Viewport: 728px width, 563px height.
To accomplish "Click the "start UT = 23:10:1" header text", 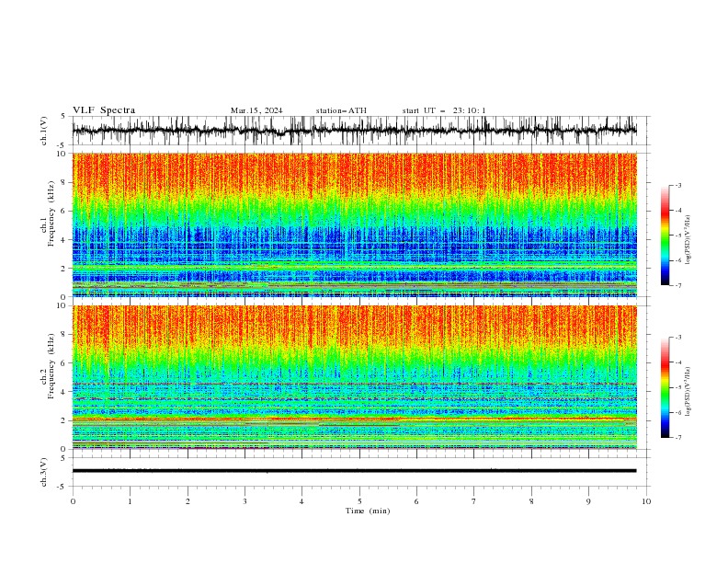I will [444, 110].
